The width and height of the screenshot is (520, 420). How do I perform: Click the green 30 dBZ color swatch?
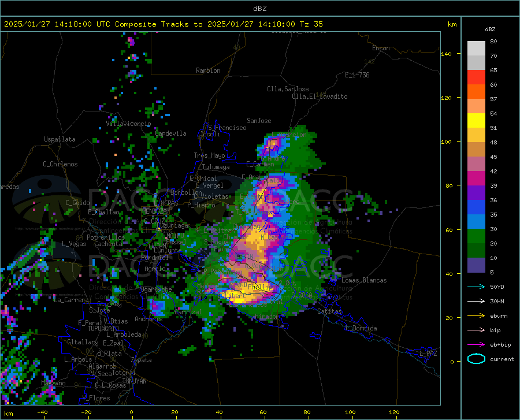(476, 236)
